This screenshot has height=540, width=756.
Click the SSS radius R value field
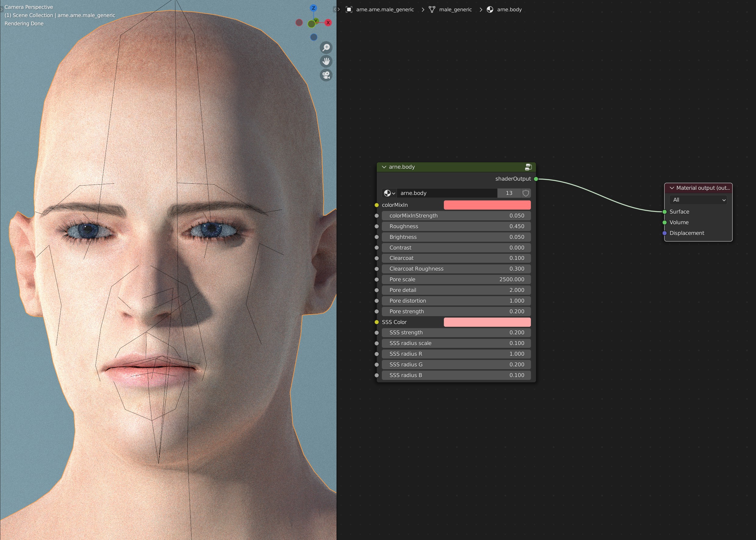(x=456, y=354)
